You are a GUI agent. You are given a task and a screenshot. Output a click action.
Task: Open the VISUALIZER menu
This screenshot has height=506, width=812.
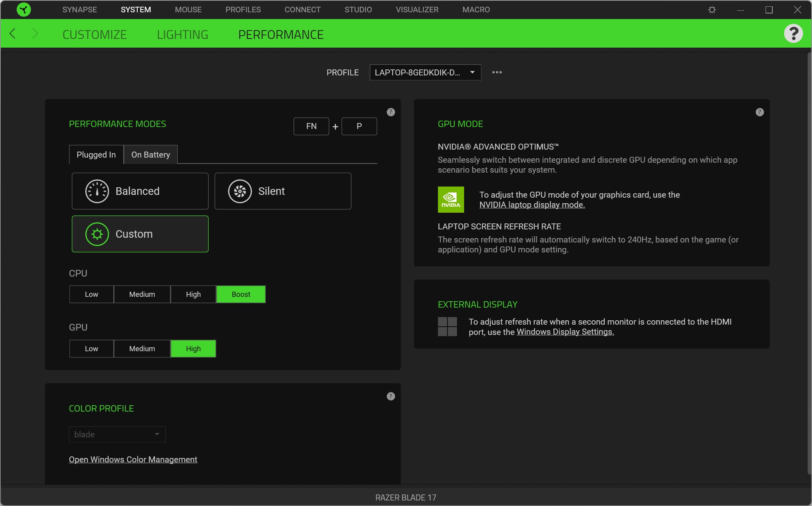click(x=417, y=10)
